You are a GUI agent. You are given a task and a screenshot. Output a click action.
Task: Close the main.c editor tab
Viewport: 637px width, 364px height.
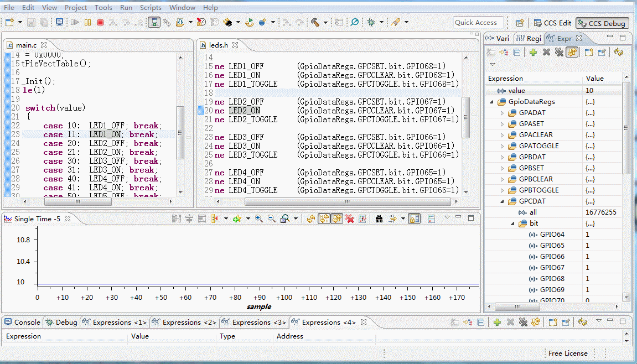44,45
